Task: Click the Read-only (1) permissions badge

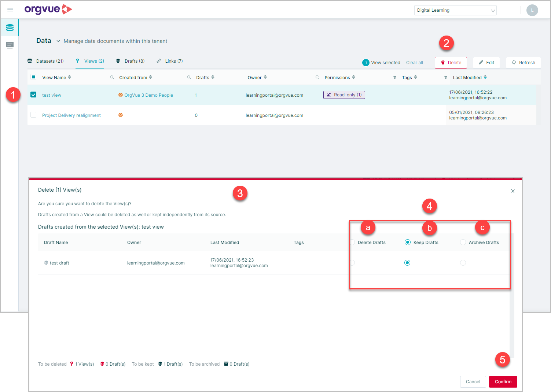Action: 344,95
